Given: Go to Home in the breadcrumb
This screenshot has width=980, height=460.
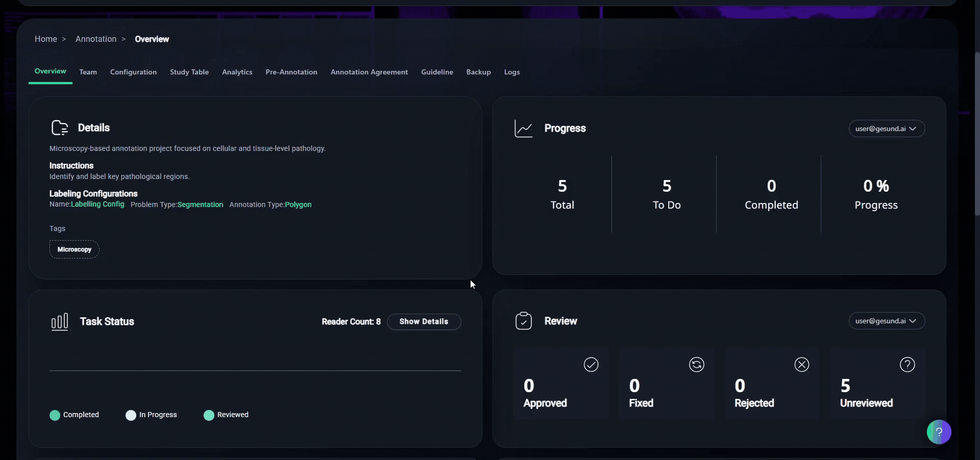Looking at the screenshot, I should click(x=46, y=39).
